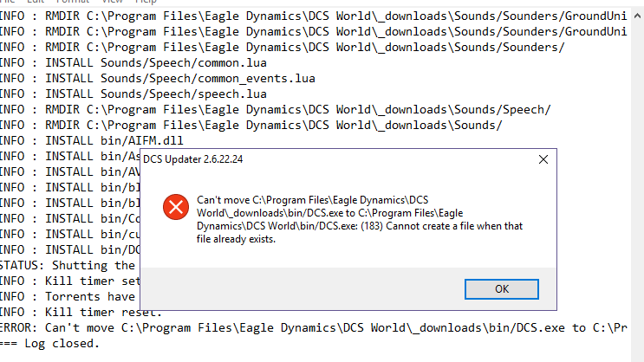Click the red error icon in dialog

coord(176,207)
